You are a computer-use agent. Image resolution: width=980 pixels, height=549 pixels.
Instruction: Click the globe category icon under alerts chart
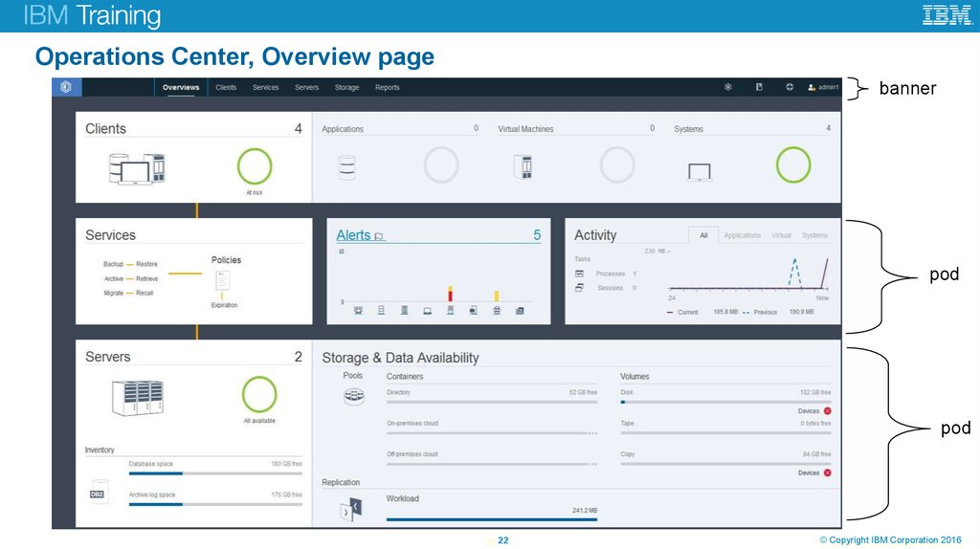(497, 311)
